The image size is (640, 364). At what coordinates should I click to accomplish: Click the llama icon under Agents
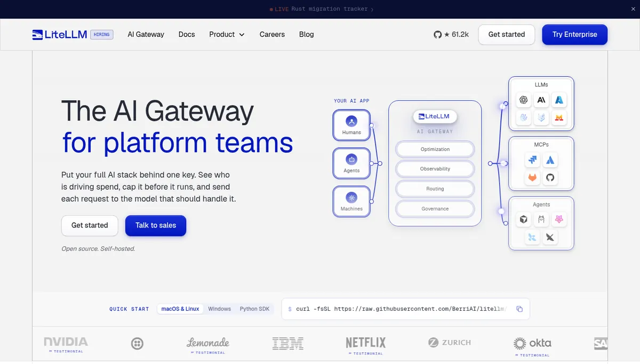[541, 220]
